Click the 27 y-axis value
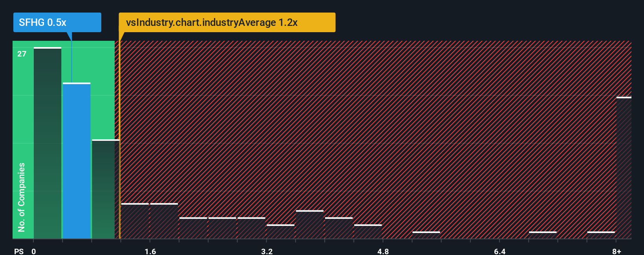 coord(22,54)
